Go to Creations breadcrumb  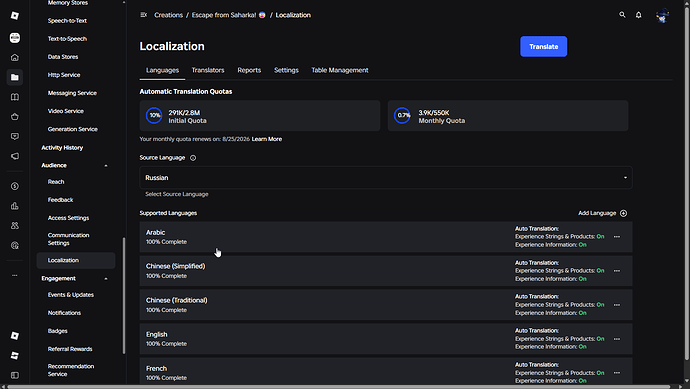168,15
